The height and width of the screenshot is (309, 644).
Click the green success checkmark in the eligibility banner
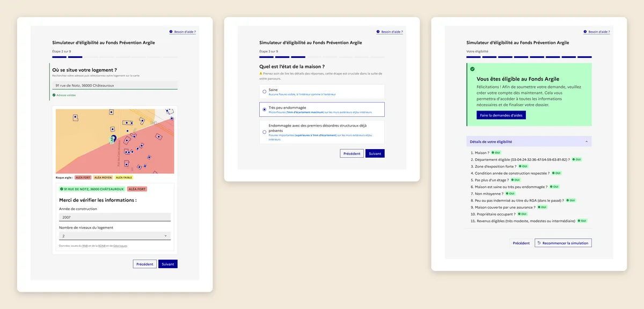coord(472,69)
